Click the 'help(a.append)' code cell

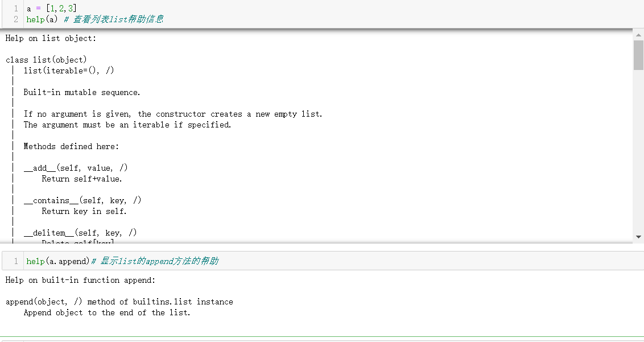(323, 261)
